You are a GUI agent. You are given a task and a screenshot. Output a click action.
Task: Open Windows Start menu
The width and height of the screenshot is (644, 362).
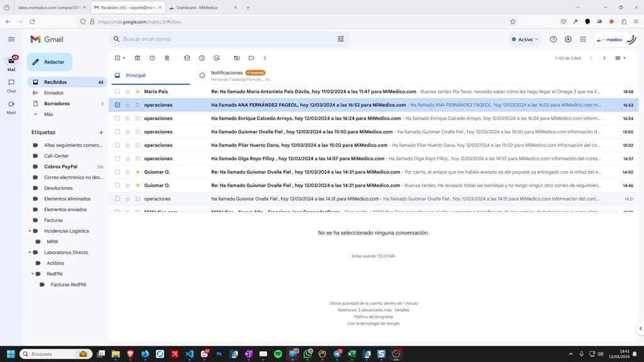point(11,354)
